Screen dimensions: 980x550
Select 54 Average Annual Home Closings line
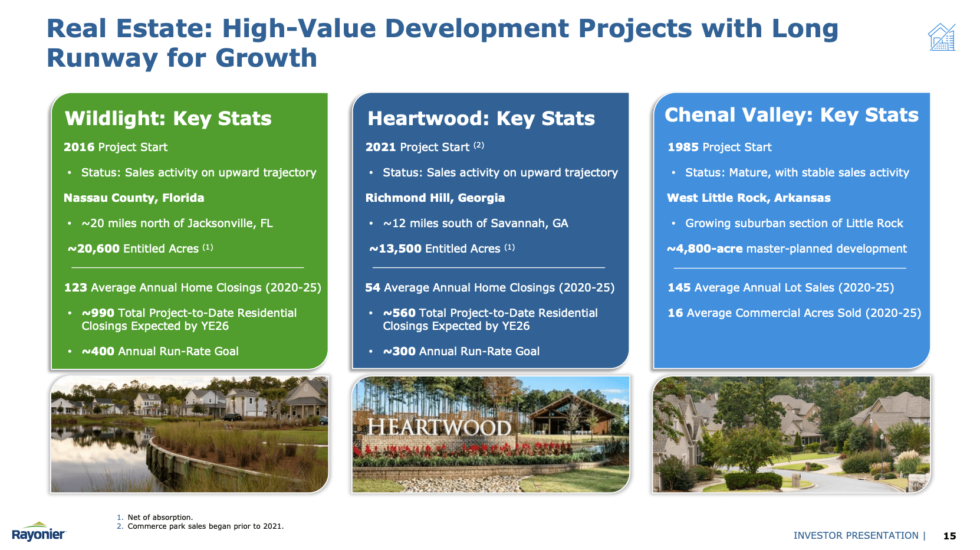point(490,287)
